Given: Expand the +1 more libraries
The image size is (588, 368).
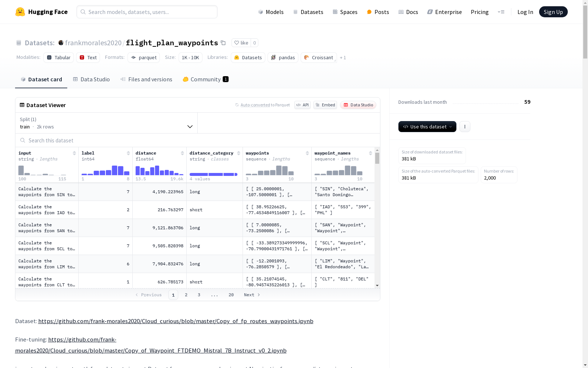Looking at the screenshot, I should pyautogui.click(x=343, y=58).
